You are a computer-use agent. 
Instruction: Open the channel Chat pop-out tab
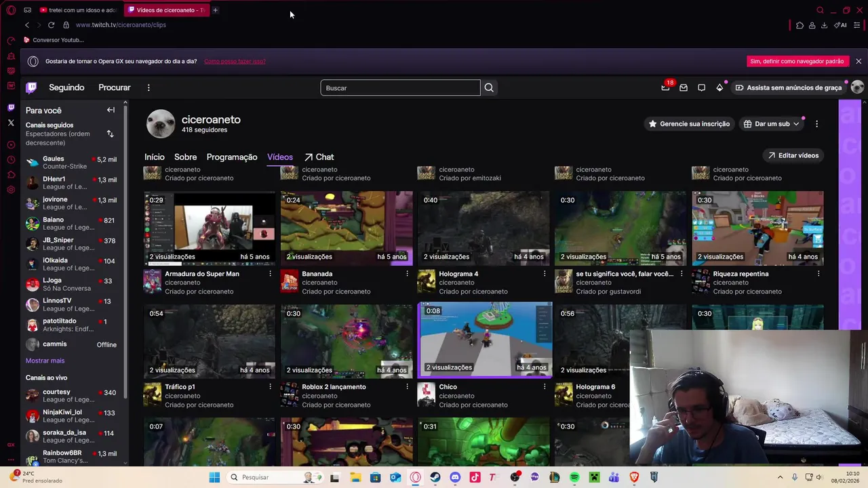click(319, 157)
